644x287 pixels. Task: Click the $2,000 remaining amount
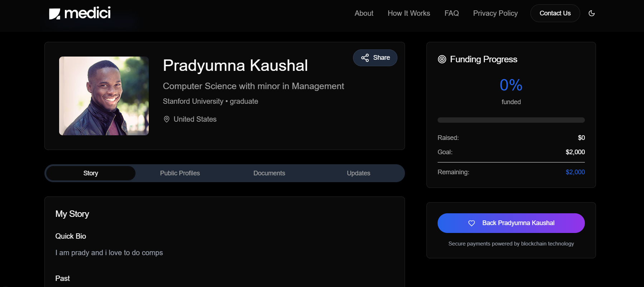(575, 172)
